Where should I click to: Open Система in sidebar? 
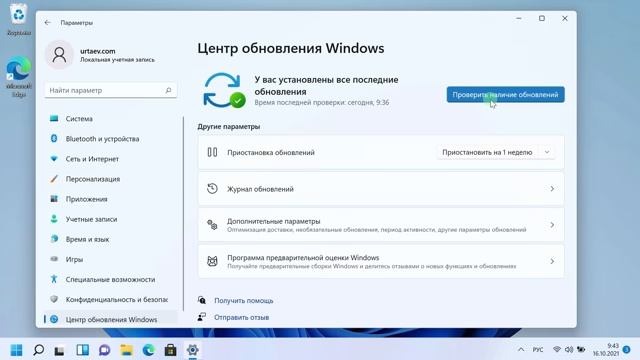[x=111, y=118]
